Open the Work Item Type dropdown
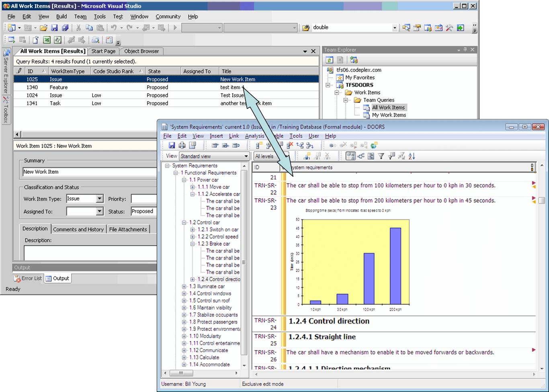Screen dimensions: 549x392 click(x=99, y=199)
